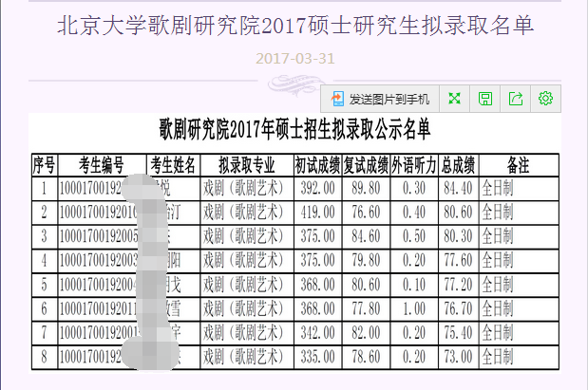Click the 序号 column header

(45, 165)
